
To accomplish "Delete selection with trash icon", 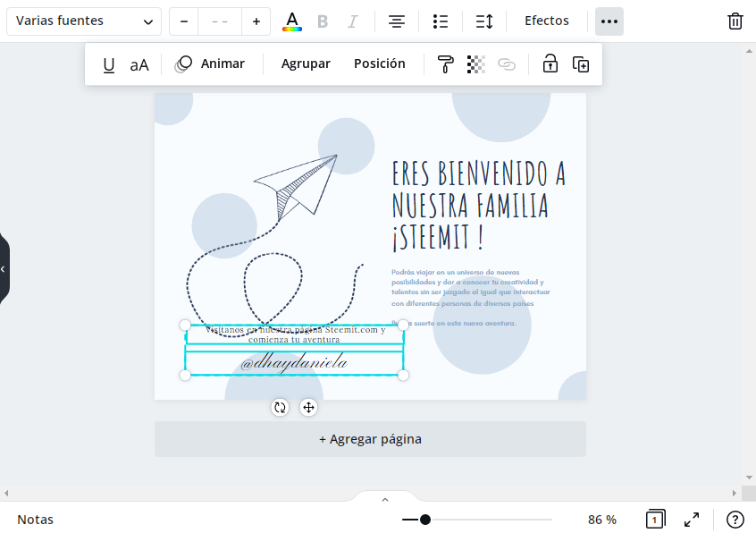I will 735,21.
